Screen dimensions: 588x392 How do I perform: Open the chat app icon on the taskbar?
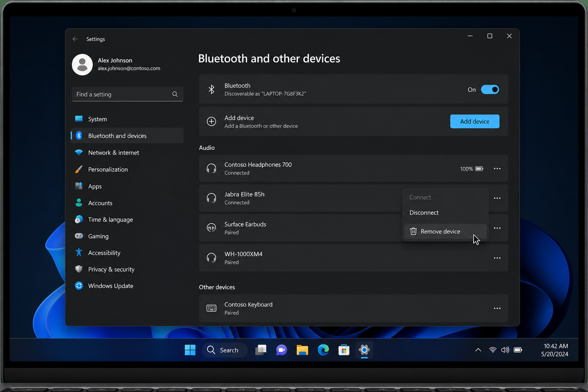click(281, 350)
